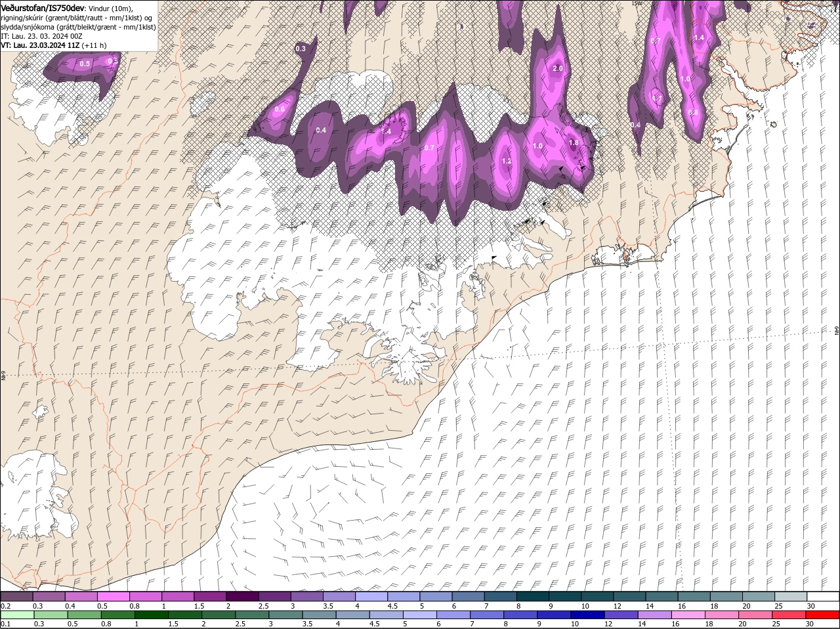Click the darkest purple upper legend swatch at 2
The width and height of the screenshot is (840, 629).
(x=242, y=596)
